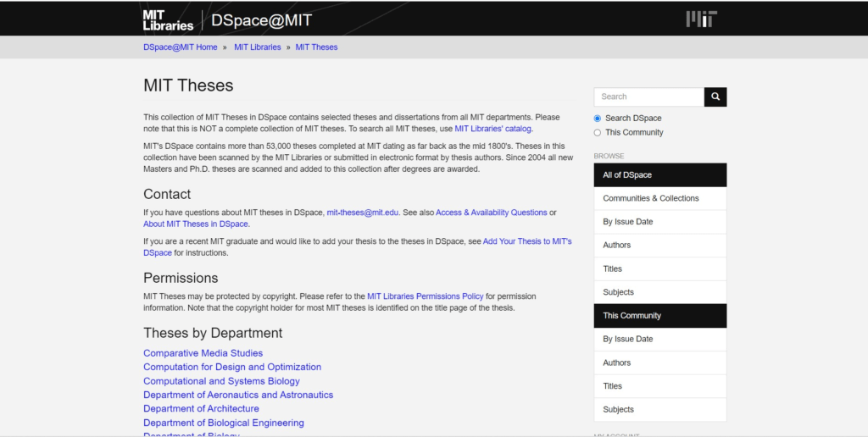This screenshot has height=437, width=868.
Task: Browse all DSpace By Issue Date
Action: point(659,222)
